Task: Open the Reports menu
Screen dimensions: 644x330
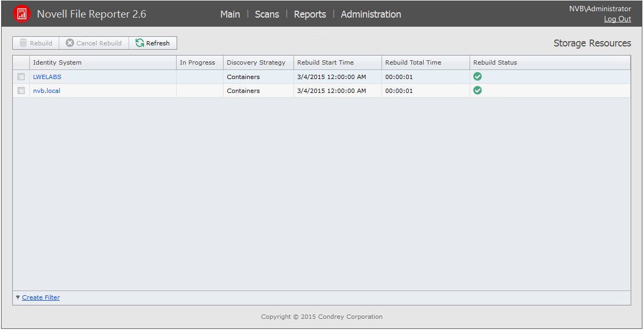Action: 310,14
